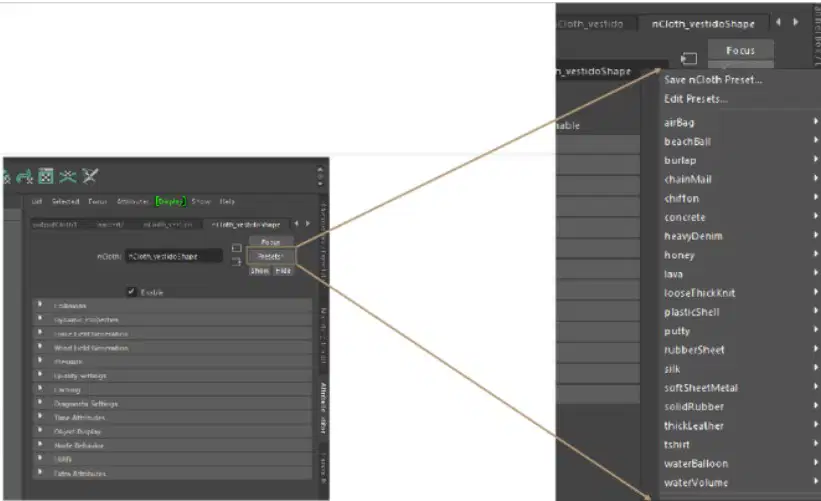Expand the Node Behavior section
The image size is (821, 501).
[x=172, y=446]
